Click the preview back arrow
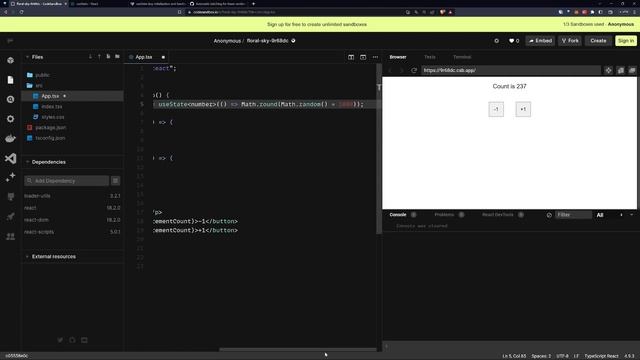Viewport: 640px width, 360px height. click(x=390, y=70)
